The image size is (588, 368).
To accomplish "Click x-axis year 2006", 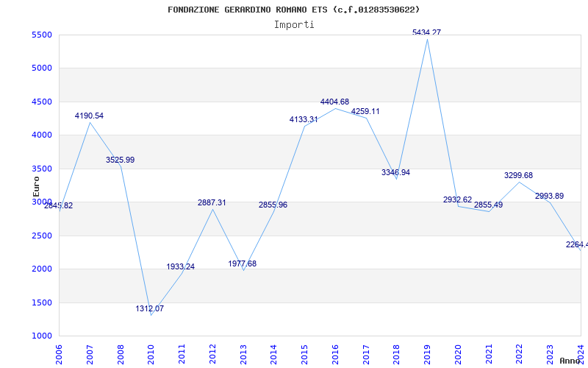I will pyautogui.click(x=59, y=354).
